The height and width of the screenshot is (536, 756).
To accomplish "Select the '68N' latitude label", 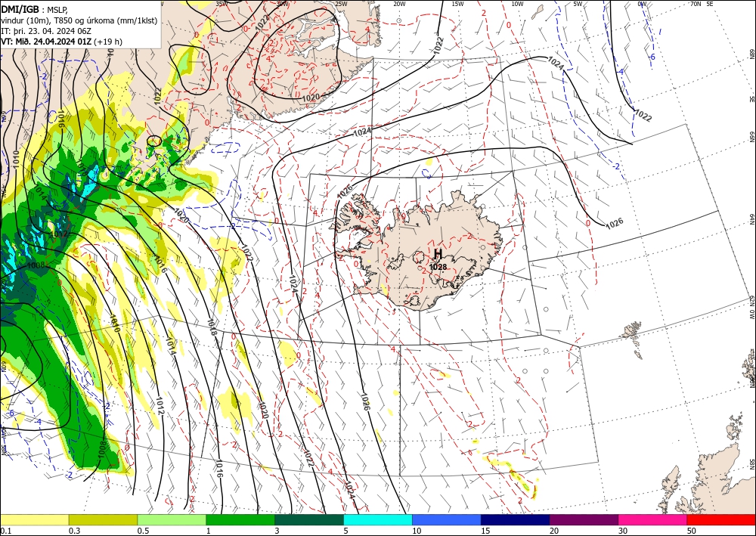I will coord(751,53).
